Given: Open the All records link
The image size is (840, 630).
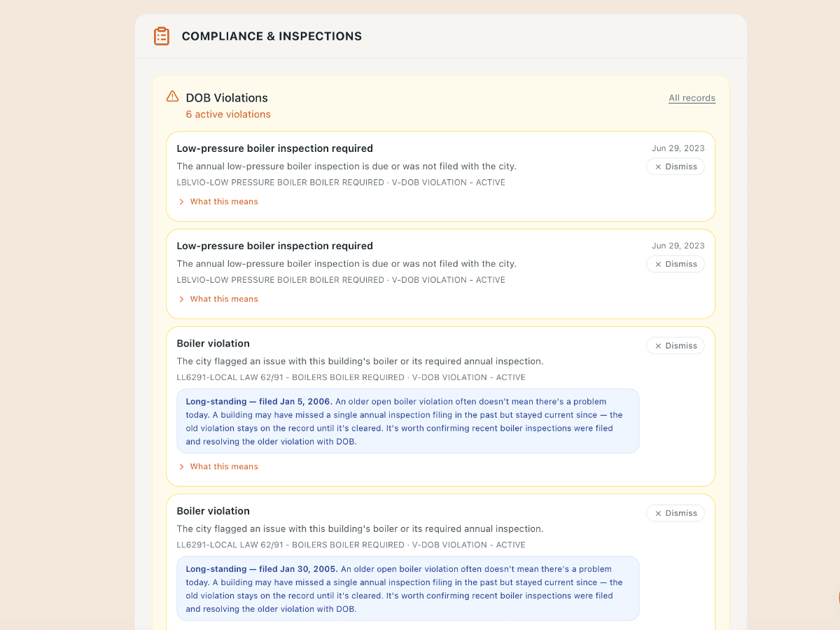Looking at the screenshot, I should point(692,98).
